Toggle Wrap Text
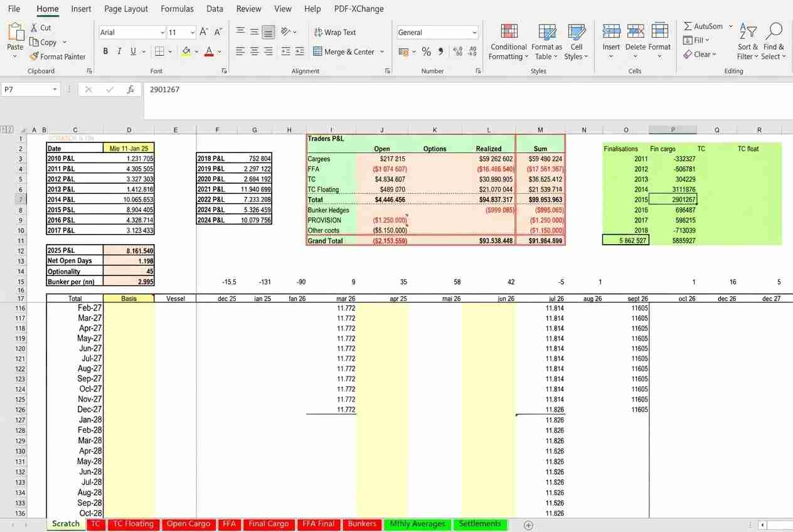 [x=334, y=32]
